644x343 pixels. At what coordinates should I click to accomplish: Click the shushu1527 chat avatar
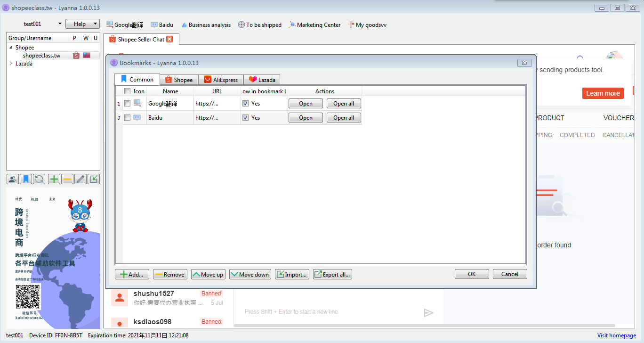120,298
